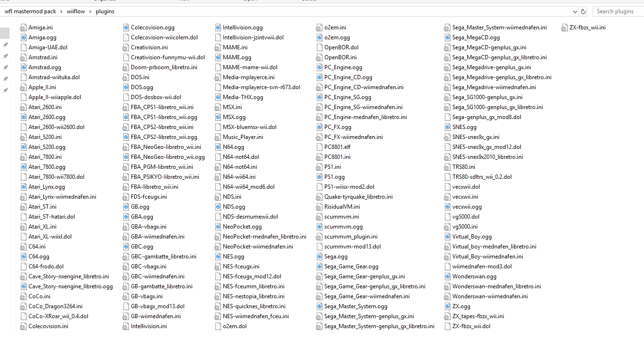
Task: Select NeoPocket-mednafen_libretro.ini file name
Action: [x=265, y=237]
